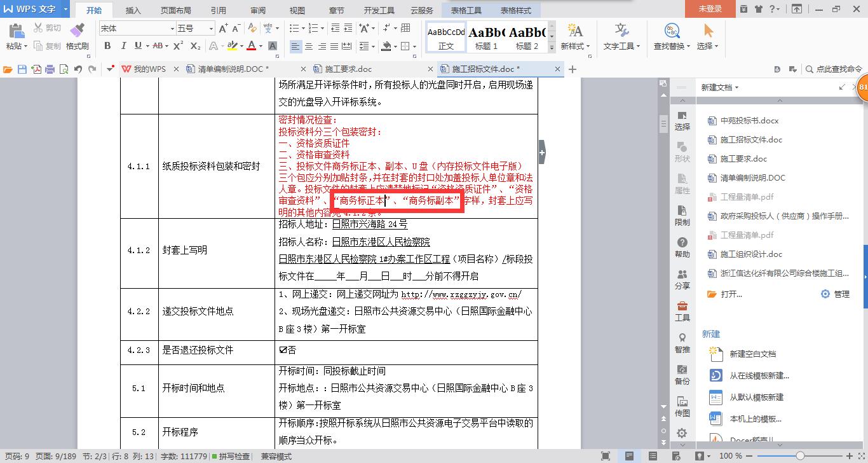
Task: Expand the styles gallery more arrow
Action: (552, 47)
